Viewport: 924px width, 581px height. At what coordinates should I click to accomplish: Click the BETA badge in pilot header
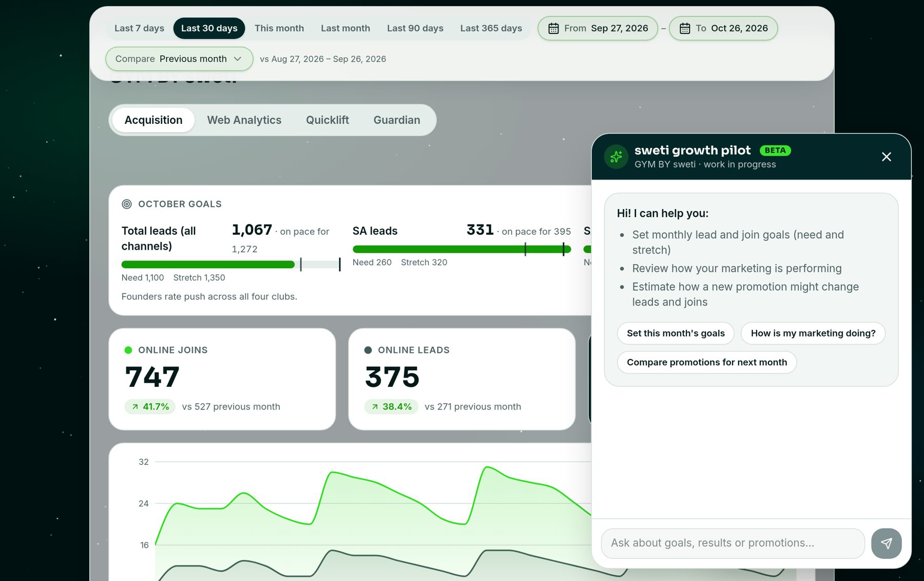[x=775, y=151]
